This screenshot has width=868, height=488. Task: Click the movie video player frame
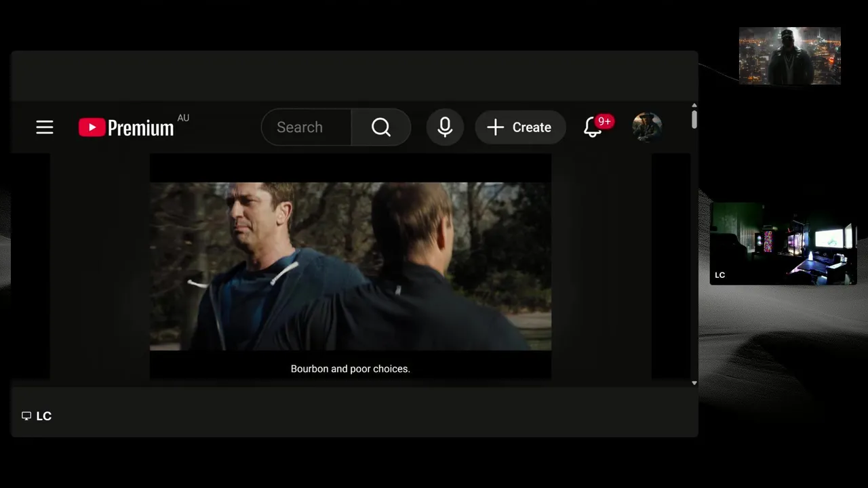351,266
